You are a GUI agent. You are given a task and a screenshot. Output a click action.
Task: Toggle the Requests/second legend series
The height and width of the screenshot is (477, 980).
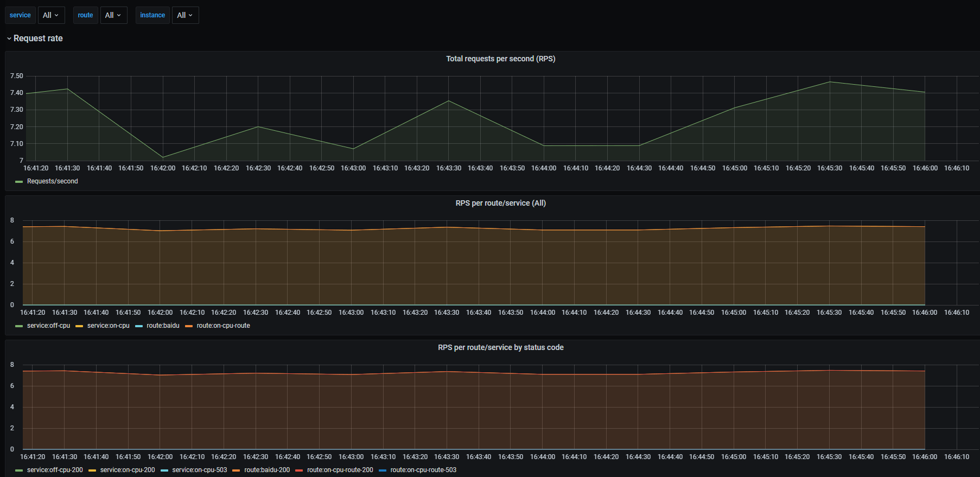click(53, 181)
